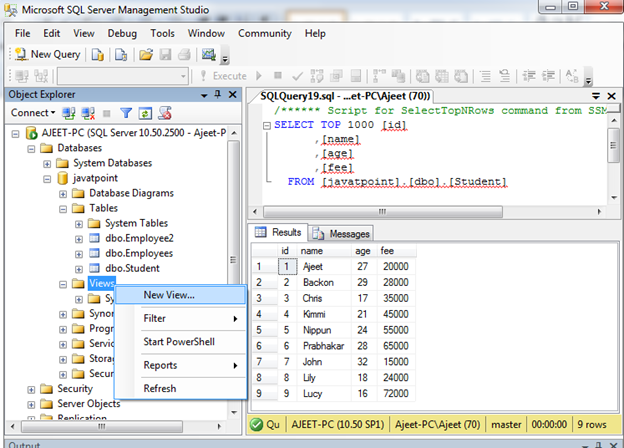Open the Connect dropdown in Object Explorer
The height and width of the screenshot is (448, 624).
[x=33, y=113]
